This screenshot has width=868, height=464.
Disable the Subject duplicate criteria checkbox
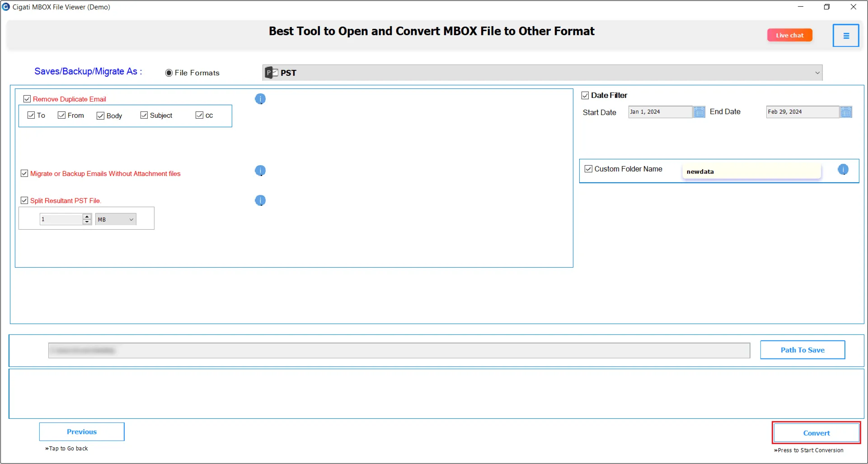tap(144, 115)
